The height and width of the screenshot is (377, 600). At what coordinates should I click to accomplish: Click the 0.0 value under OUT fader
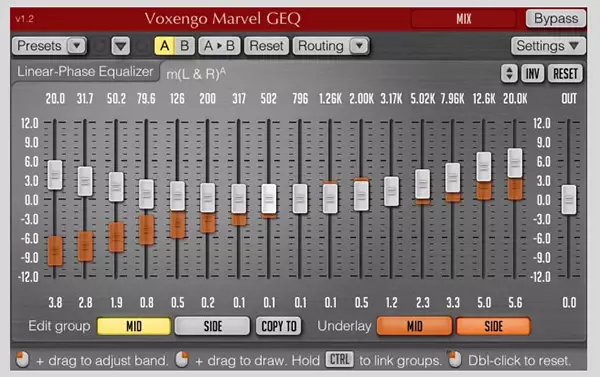tap(569, 303)
